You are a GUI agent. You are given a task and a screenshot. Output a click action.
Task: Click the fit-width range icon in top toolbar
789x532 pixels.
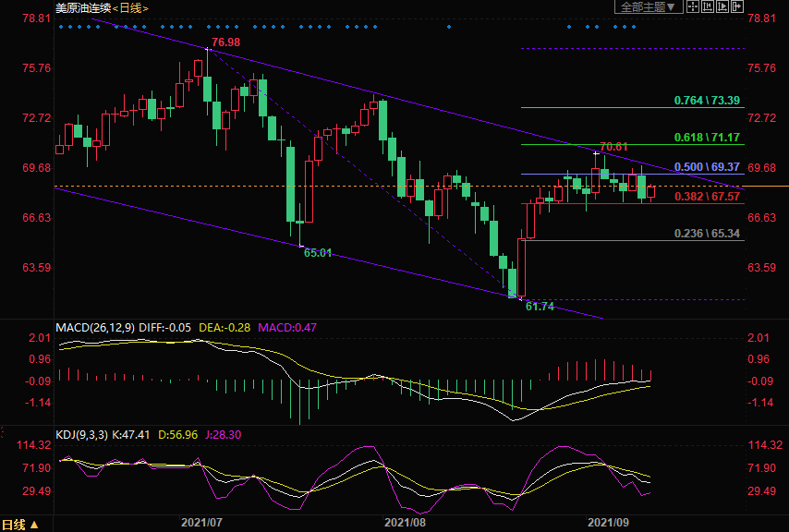(709, 7)
